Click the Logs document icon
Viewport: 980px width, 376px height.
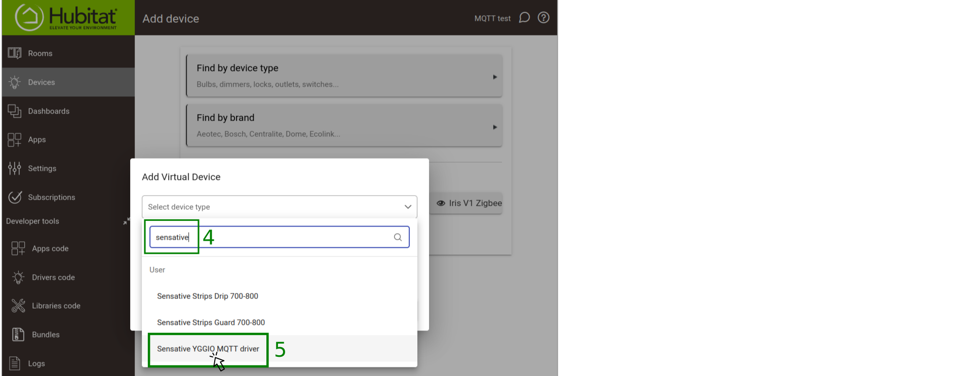tap(15, 363)
